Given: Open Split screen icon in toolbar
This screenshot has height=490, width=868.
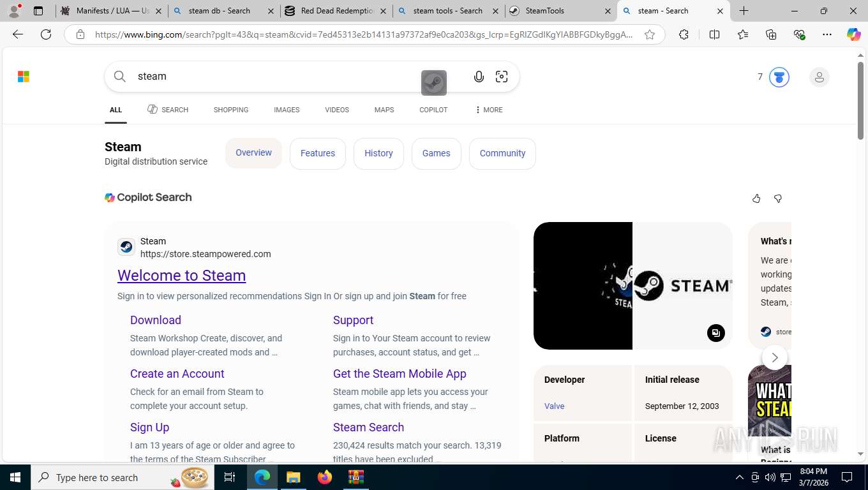Looking at the screenshot, I should click(x=714, y=34).
